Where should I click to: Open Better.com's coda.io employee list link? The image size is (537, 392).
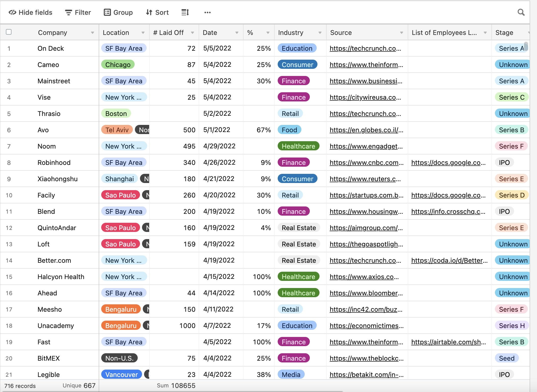point(449,260)
